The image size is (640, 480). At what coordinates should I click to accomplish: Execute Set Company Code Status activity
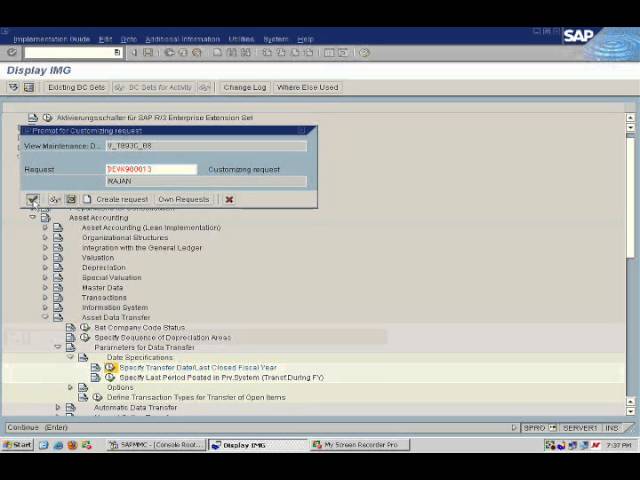(85, 327)
